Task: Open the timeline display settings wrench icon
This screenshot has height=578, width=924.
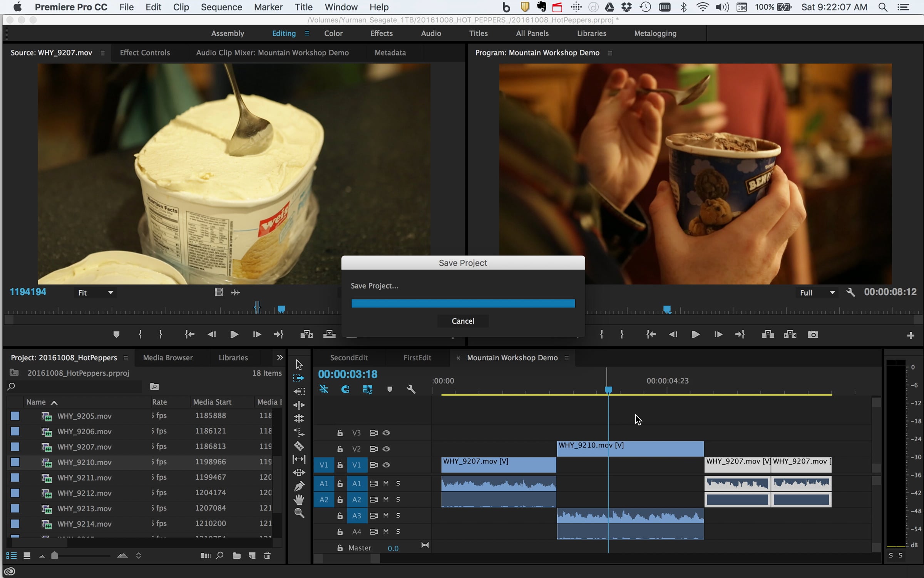Action: coord(411,389)
